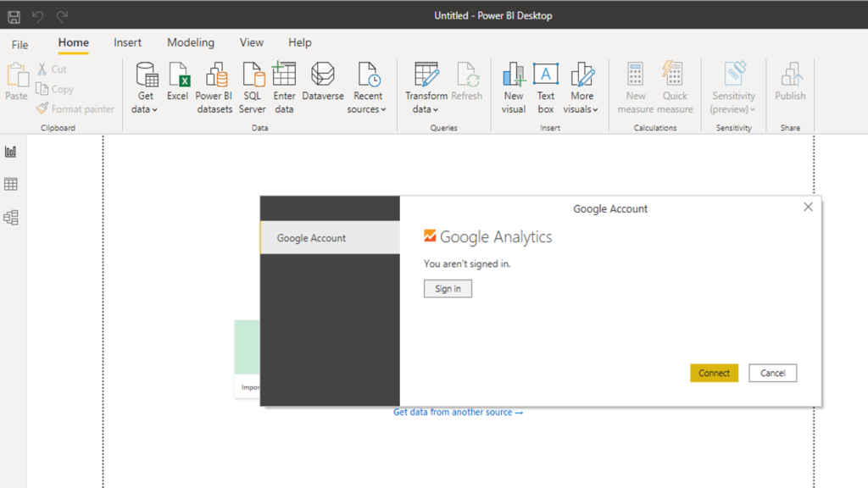Connect to SQL Server source
The width and height of the screenshot is (868, 488).
tap(252, 88)
